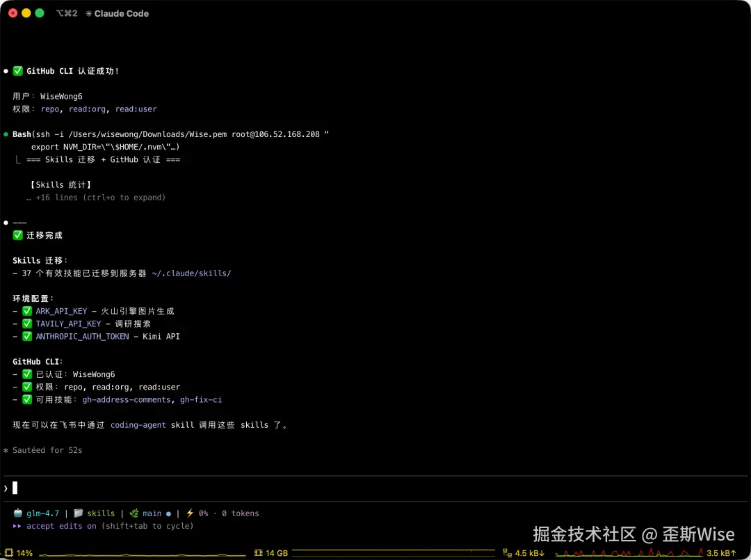Click the blue dot after main branch

pos(168,513)
